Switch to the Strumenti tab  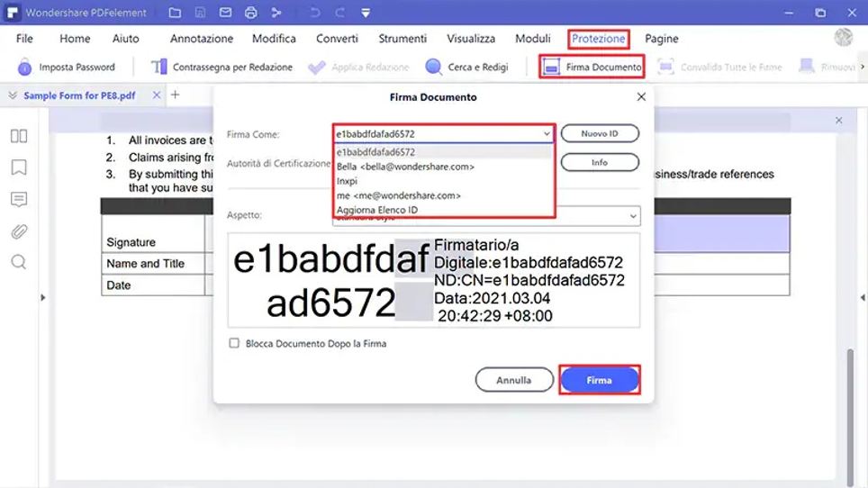[x=402, y=39]
